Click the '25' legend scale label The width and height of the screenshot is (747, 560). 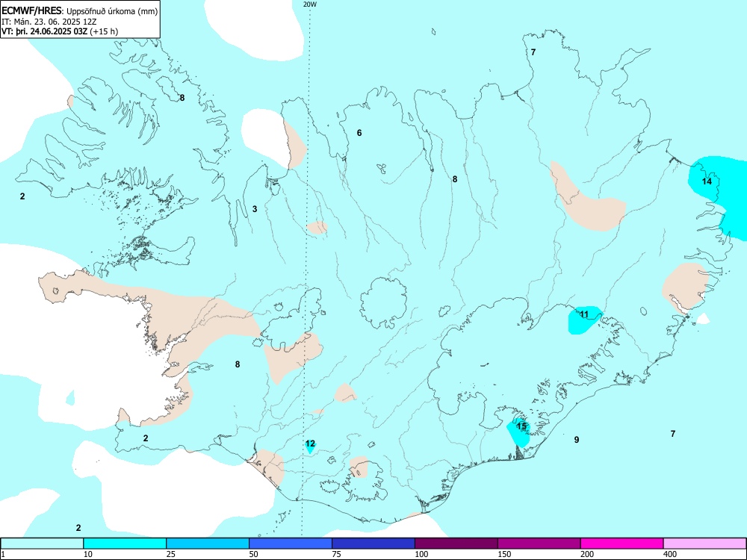(170, 554)
